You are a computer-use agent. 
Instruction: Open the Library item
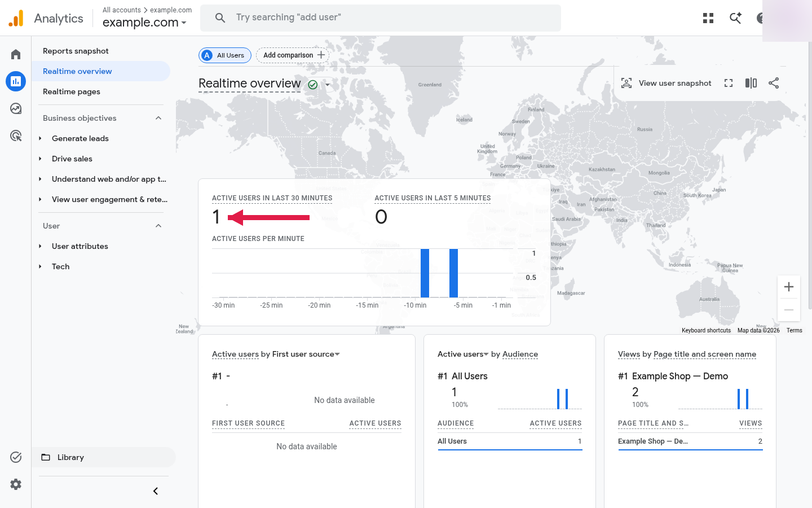coord(104,457)
